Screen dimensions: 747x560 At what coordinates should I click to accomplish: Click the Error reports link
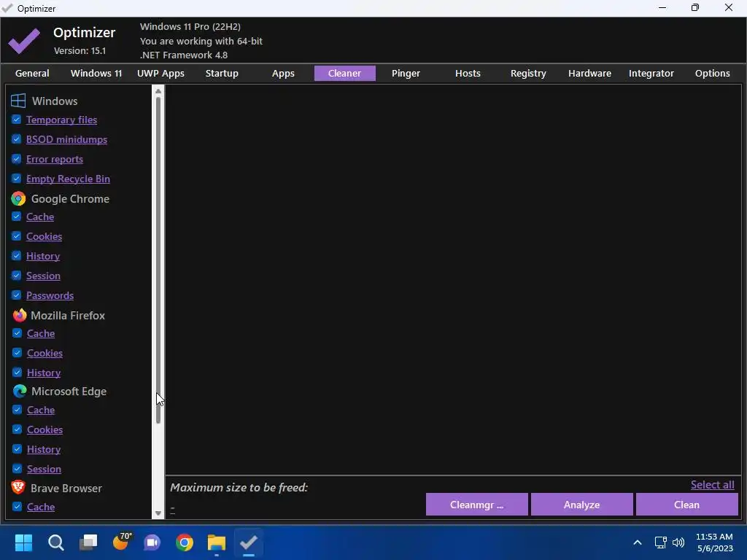tap(54, 159)
